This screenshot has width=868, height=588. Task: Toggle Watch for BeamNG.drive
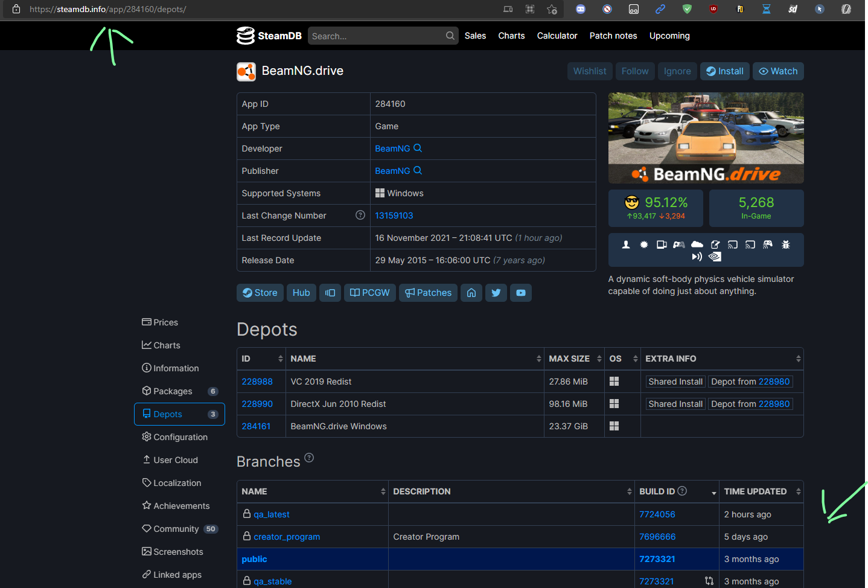(778, 71)
